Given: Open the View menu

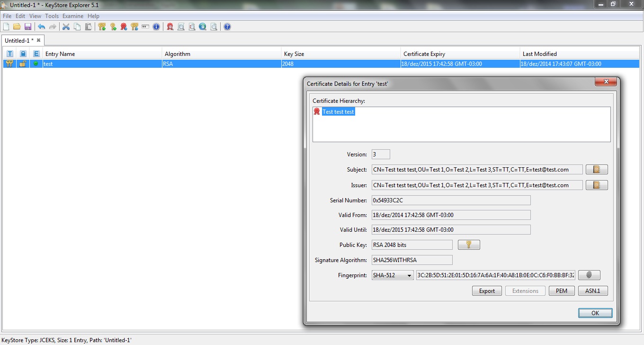Looking at the screenshot, I should pos(35,16).
